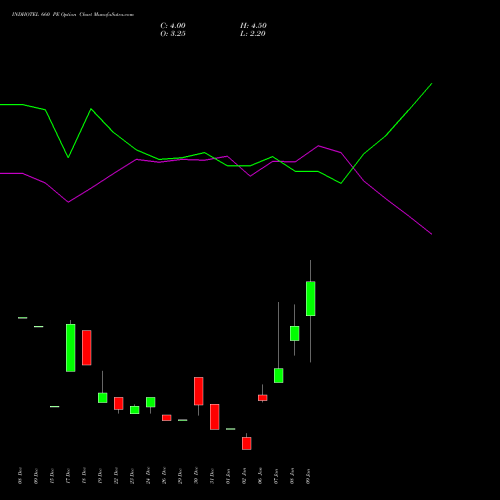Screen dimensions: 500x500
Task: Click the '08 Dec' date label
Action: (20, 476)
